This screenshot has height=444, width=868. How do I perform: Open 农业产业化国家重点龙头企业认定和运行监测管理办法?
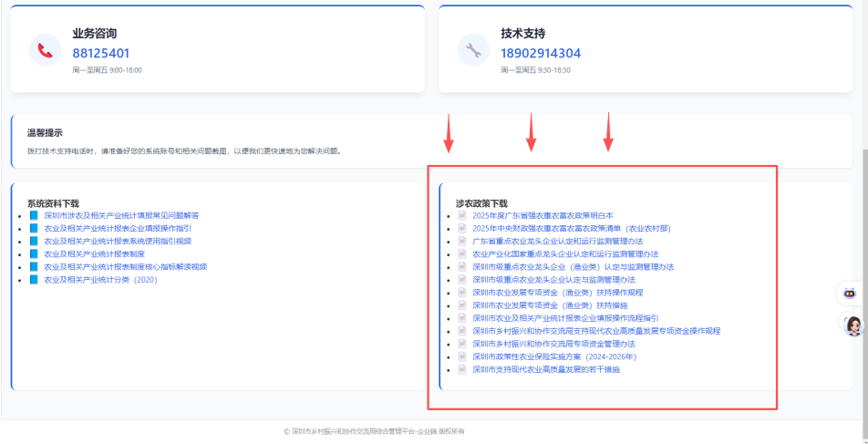point(565,254)
